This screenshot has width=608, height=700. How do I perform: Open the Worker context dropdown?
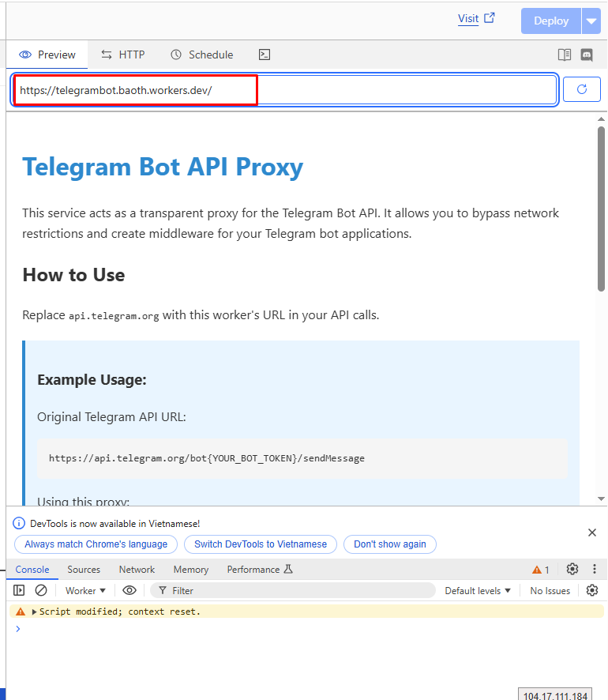(x=85, y=591)
